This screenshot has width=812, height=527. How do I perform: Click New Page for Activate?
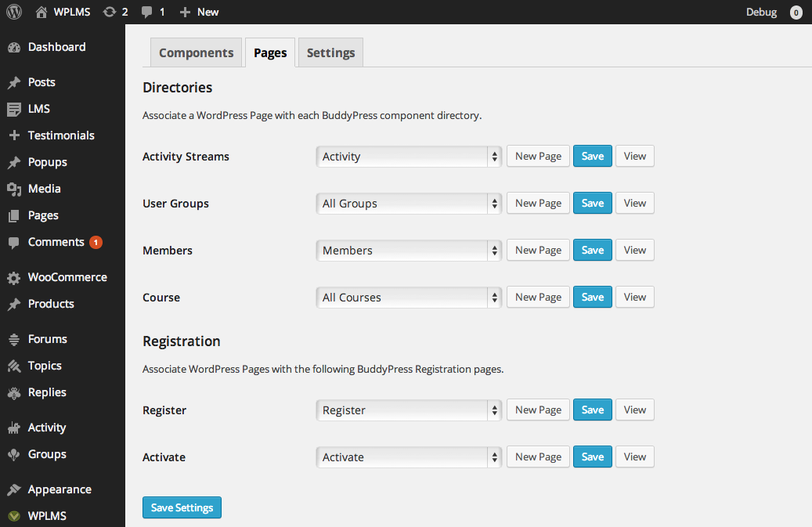(x=538, y=457)
